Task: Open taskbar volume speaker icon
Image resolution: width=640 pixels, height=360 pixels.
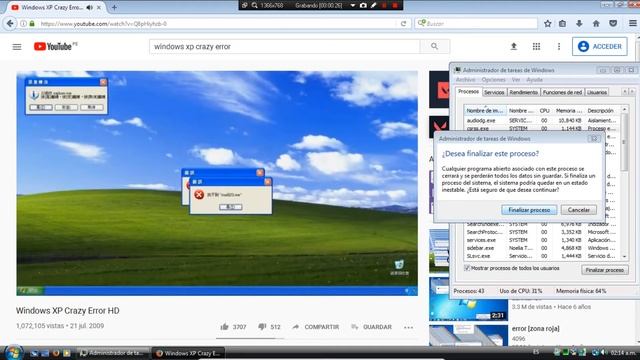Action: pos(604,352)
